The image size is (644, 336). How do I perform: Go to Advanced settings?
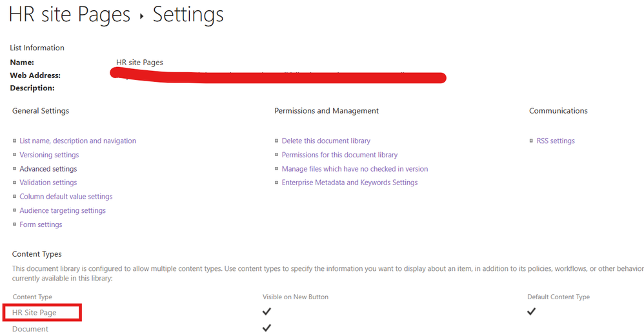click(x=48, y=169)
